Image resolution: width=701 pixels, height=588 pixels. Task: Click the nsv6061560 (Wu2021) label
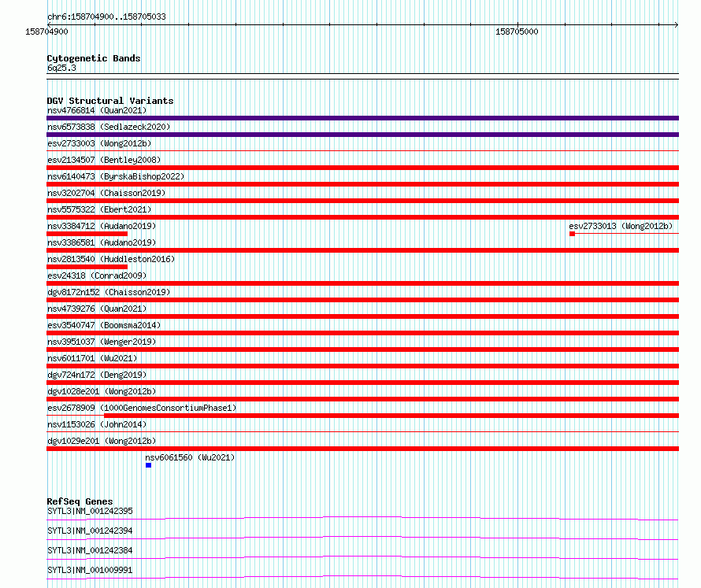pos(190,457)
